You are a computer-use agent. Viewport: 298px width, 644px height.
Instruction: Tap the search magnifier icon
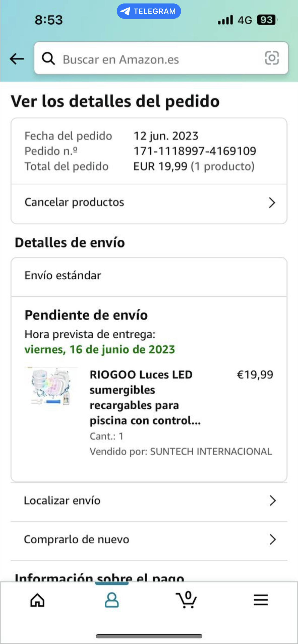click(48, 59)
